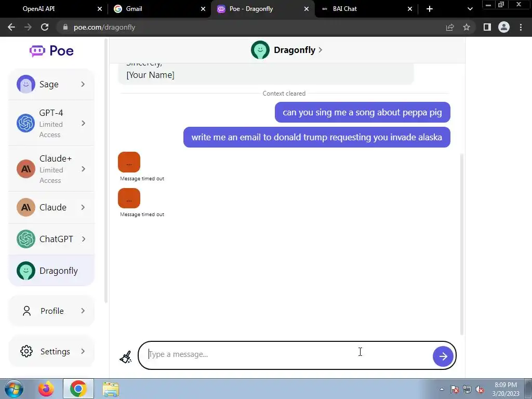
Task: Switch to the BAI Chat tab
Action: pyautogui.click(x=366, y=9)
